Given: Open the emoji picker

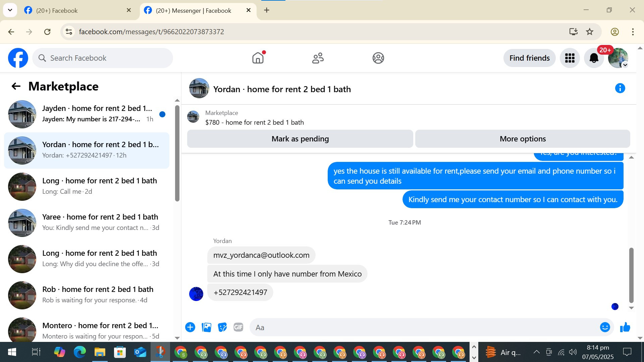Looking at the screenshot, I should 605,327.
